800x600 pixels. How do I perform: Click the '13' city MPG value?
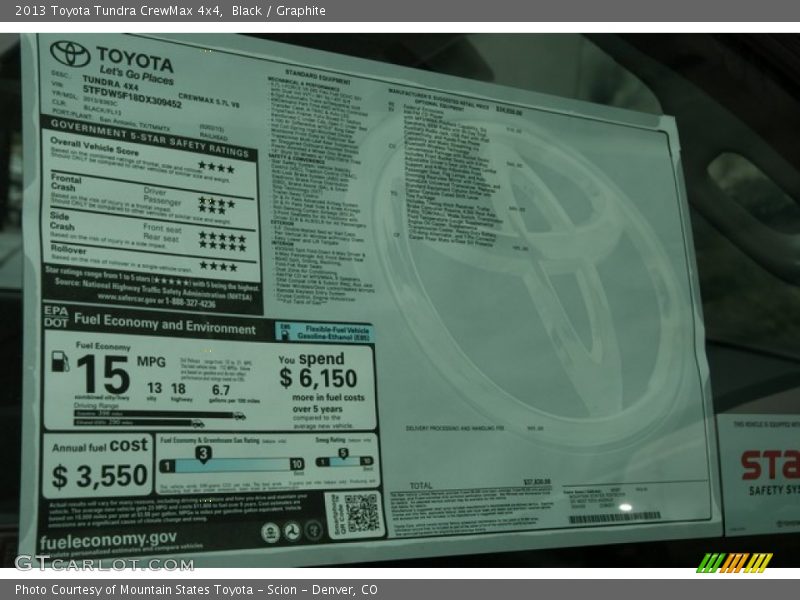coord(154,388)
